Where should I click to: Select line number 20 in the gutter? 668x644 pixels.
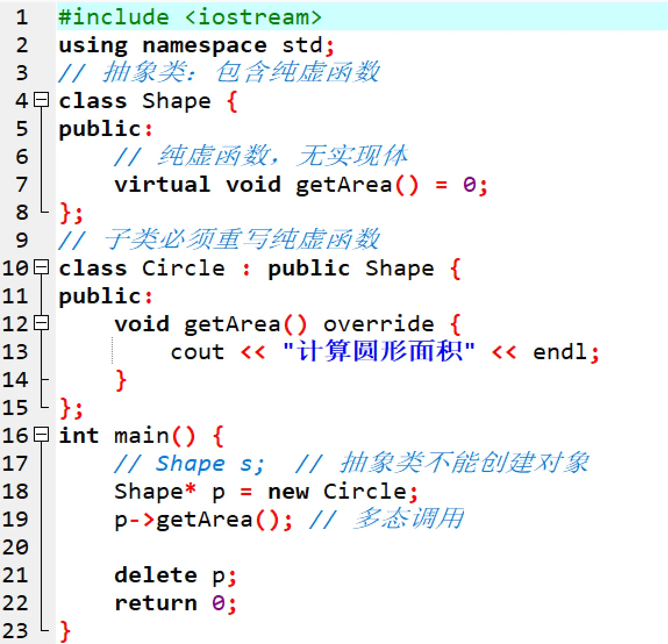tap(15, 547)
